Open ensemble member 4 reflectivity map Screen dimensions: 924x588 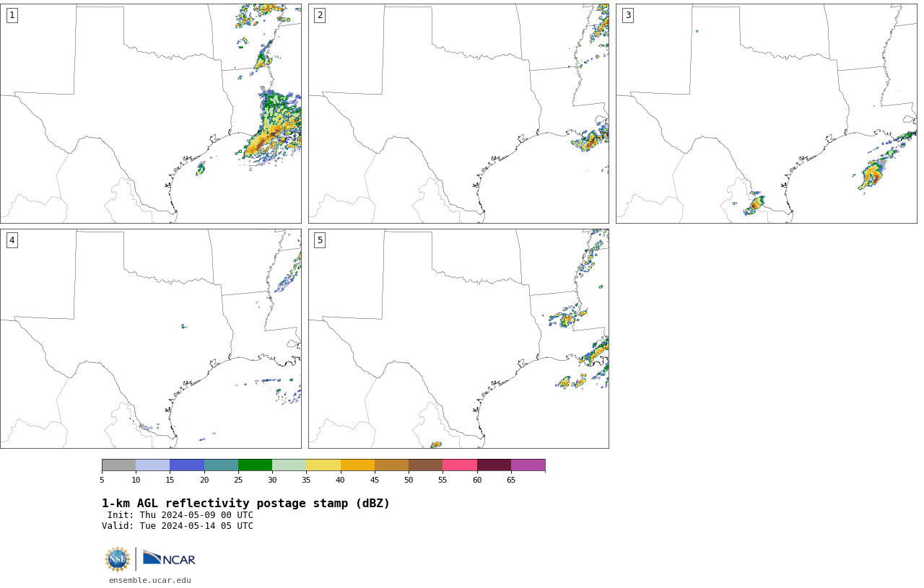(151, 339)
